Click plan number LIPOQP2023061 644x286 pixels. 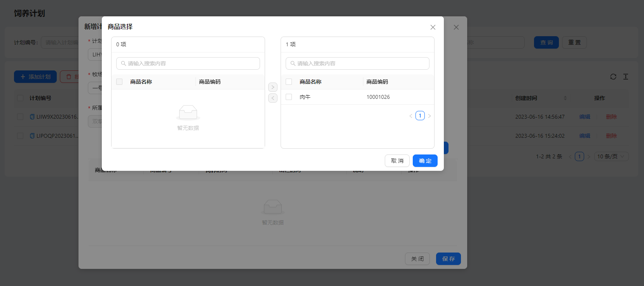coord(58,136)
